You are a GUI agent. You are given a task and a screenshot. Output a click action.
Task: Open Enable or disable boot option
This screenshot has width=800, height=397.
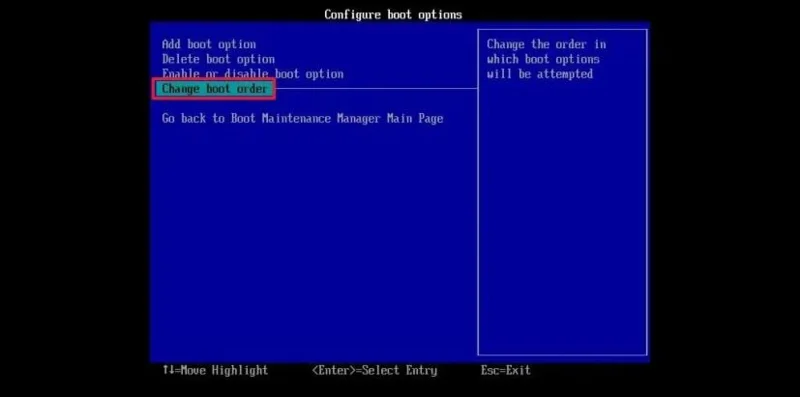coord(253,74)
